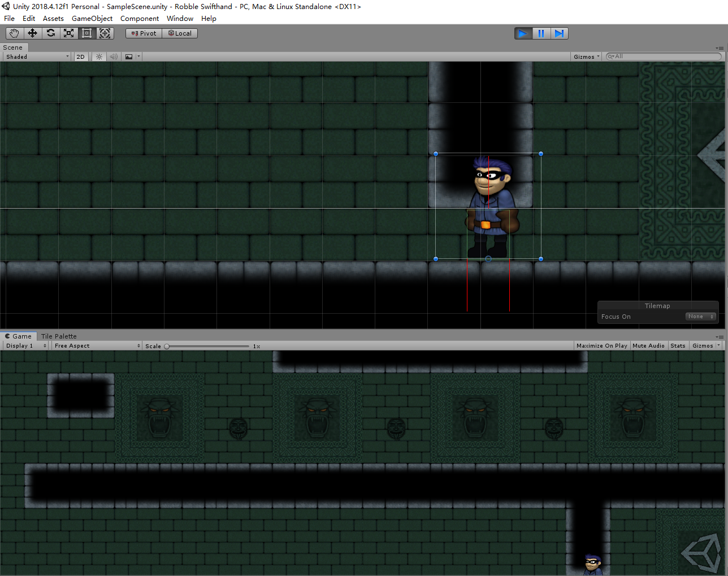This screenshot has width=728, height=576.
Task: Open Display 1 dropdown
Action: [26, 345]
